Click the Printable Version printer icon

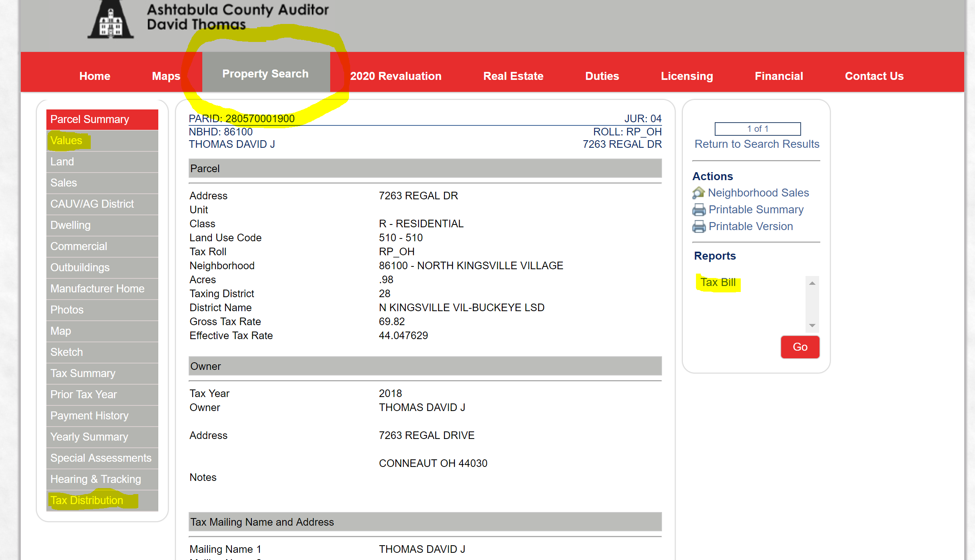[x=698, y=226]
